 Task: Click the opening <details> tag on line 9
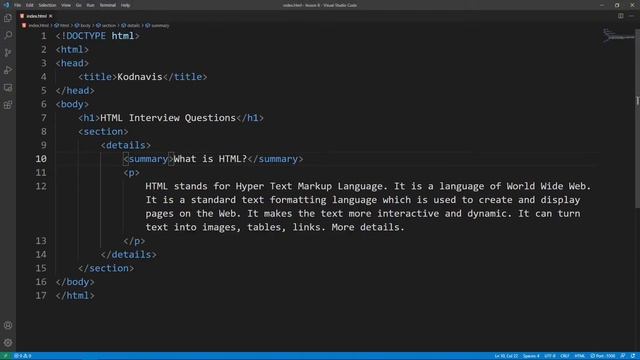[126, 145]
